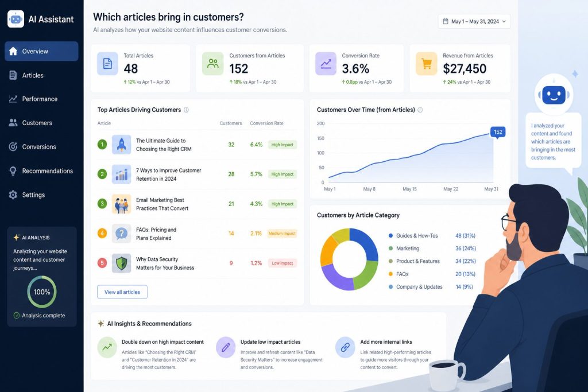This screenshot has width=588, height=392.
Task: Click the 152 data point label on the chart
Action: [498, 132]
